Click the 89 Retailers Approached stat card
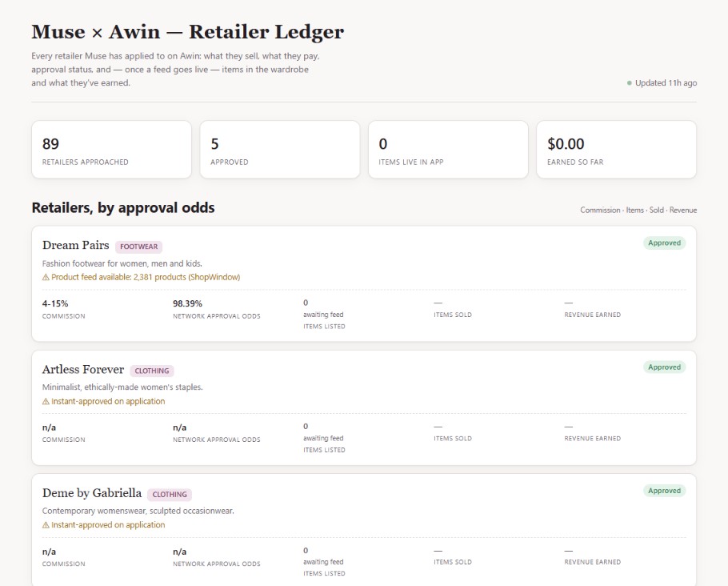The width and height of the screenshot is (728, 586). coord(111,150)
